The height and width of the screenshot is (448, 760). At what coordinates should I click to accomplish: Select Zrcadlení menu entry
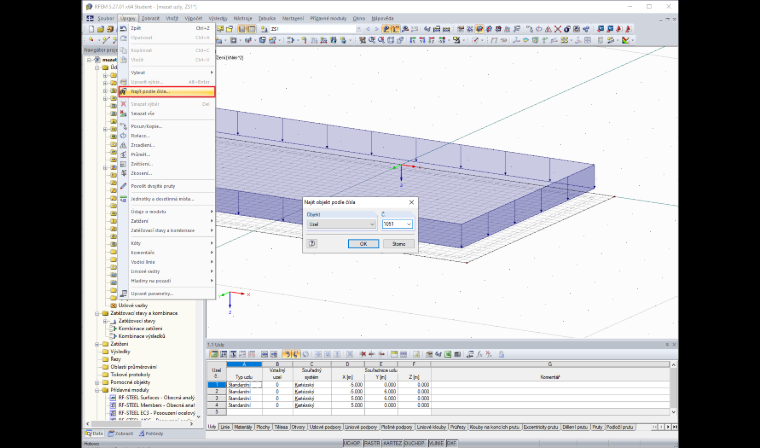(167, 145)
